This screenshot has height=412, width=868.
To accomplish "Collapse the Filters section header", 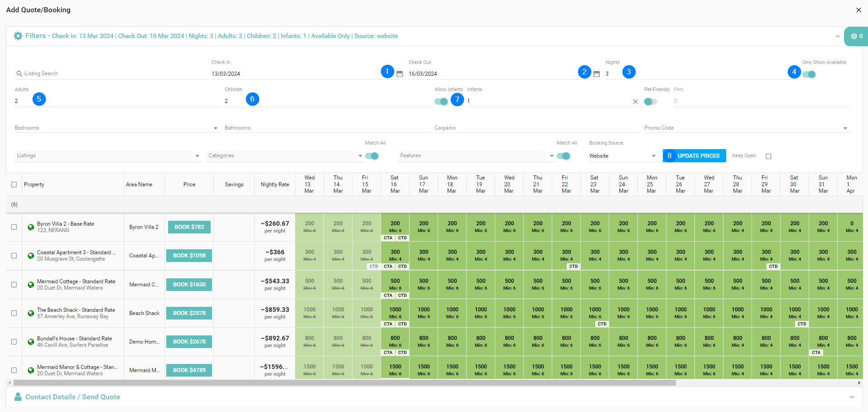I will click(837, 36).
